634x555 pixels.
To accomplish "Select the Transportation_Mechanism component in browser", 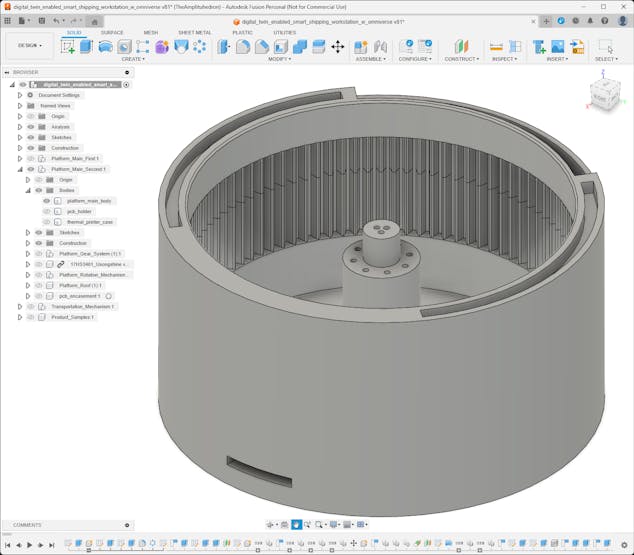I will 80,306.
